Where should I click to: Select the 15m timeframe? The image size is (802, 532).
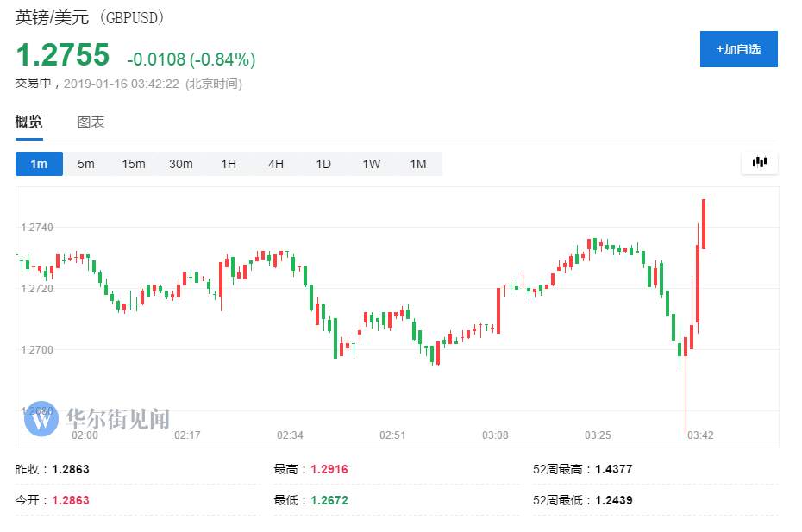click(134, 164)
